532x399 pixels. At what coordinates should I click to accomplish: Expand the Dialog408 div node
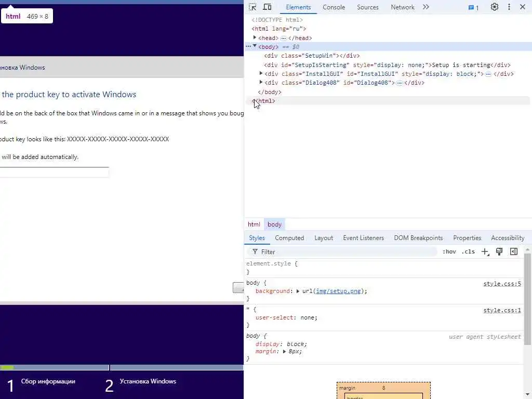click(261, 82)
